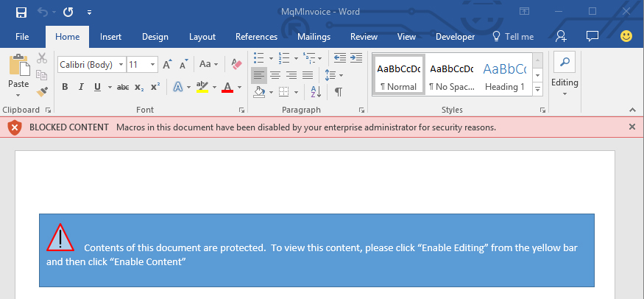Click the smiley feedback icon
Image resolution: width=644 pixels, height=299 pixels.
[x=626, y=36]
